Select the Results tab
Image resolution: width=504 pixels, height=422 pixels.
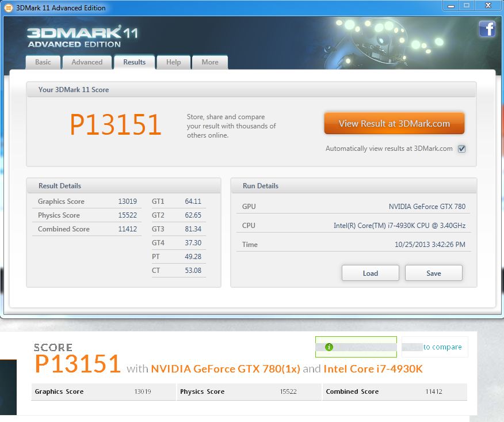pyautogui.click(x=134, y=62)
